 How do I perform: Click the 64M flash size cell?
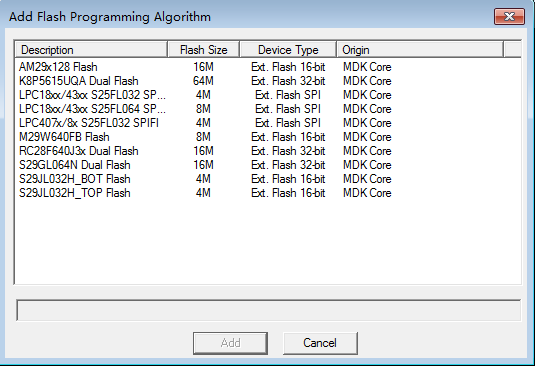pos(203,81)
